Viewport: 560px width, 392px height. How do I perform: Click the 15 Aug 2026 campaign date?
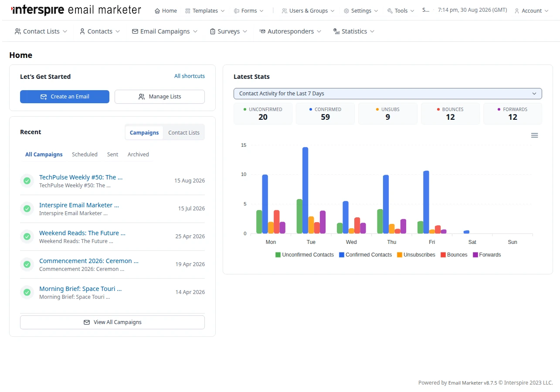pos(190,181)
